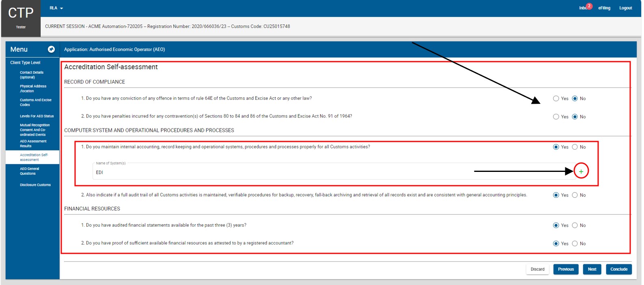Select No for audited financial statements question
644x285 pixels.
point(575,225)
